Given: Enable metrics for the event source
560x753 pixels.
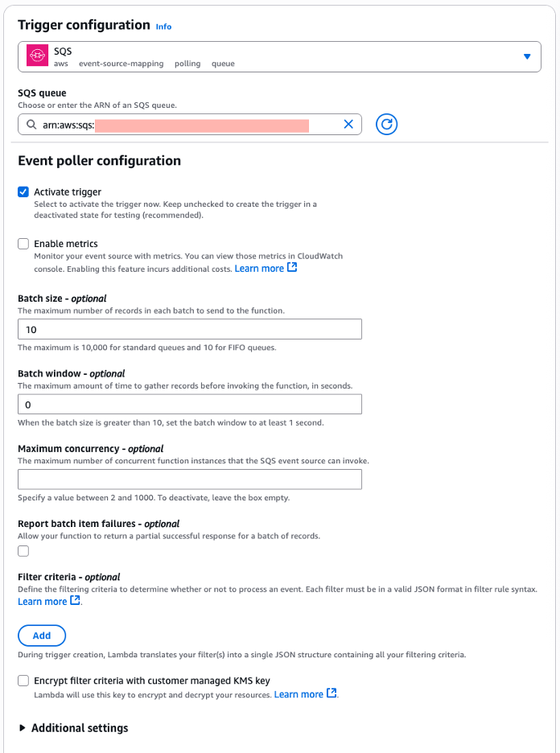Looking at the screenshot, I should pos(23,243).
